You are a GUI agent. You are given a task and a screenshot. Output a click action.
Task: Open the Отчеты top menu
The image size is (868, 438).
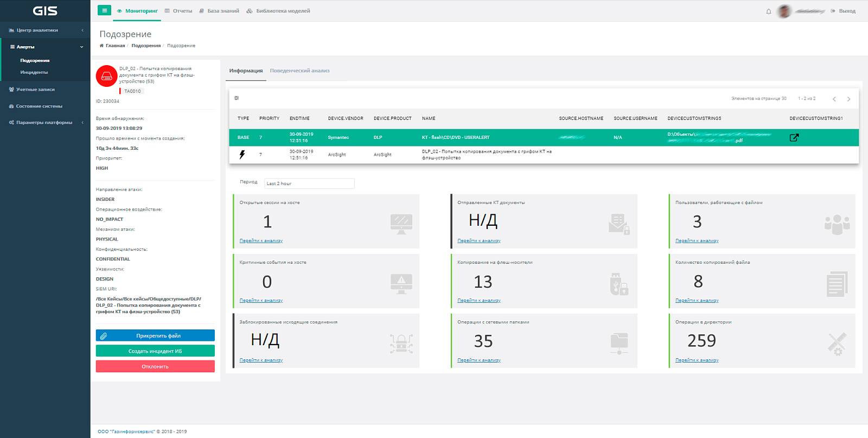178,11
